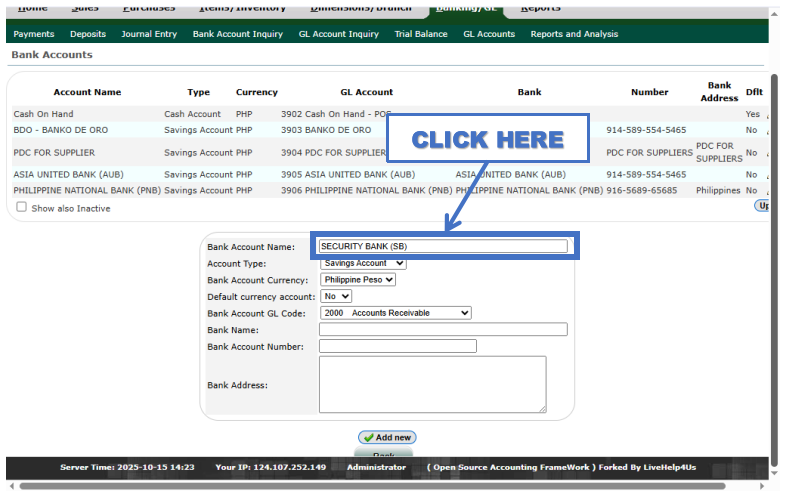Viewport: 790px width, 503px height.
Task: Open the Trial Balance report
Action: click(421, 34)
